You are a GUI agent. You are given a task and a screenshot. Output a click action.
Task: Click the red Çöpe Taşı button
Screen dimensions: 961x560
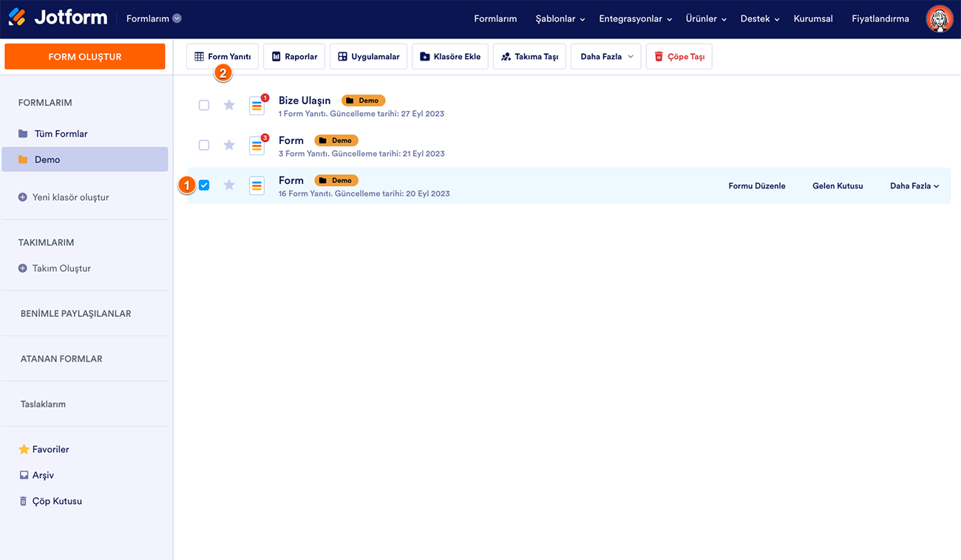[x=679, y=57]
